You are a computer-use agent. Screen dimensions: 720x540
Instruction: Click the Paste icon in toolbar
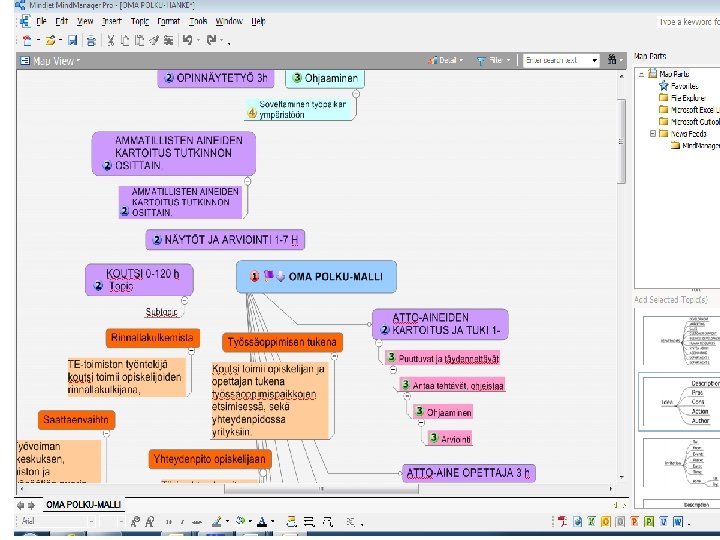tap(140, 41)
